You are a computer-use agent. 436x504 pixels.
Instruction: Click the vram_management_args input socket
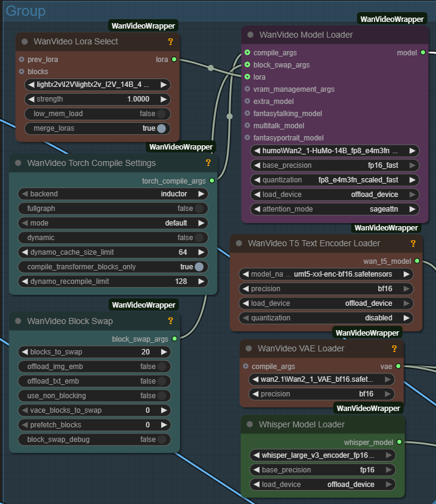pos(247,89)
